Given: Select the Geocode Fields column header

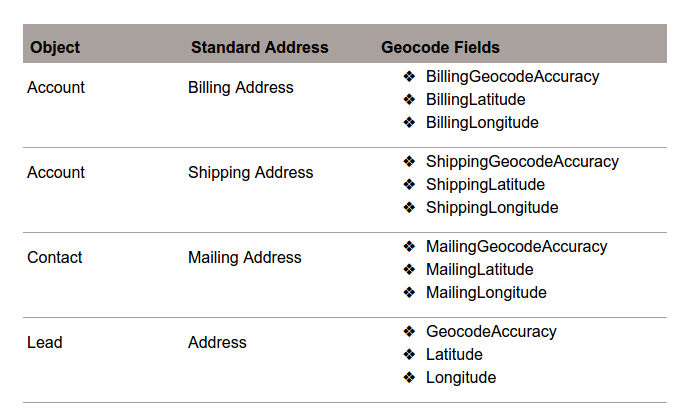Looking at the screenshot, I should (x=440, y=47).
